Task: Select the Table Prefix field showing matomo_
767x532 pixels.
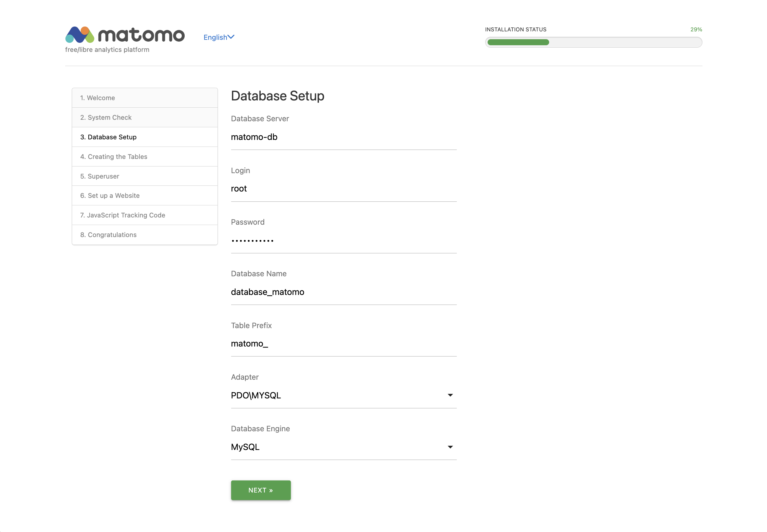Action: pyautogui.click(x=343, y=343)
